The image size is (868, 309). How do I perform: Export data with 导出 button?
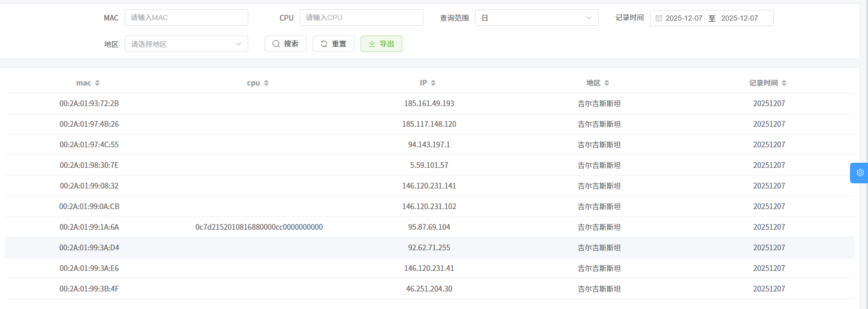[381, 44]
